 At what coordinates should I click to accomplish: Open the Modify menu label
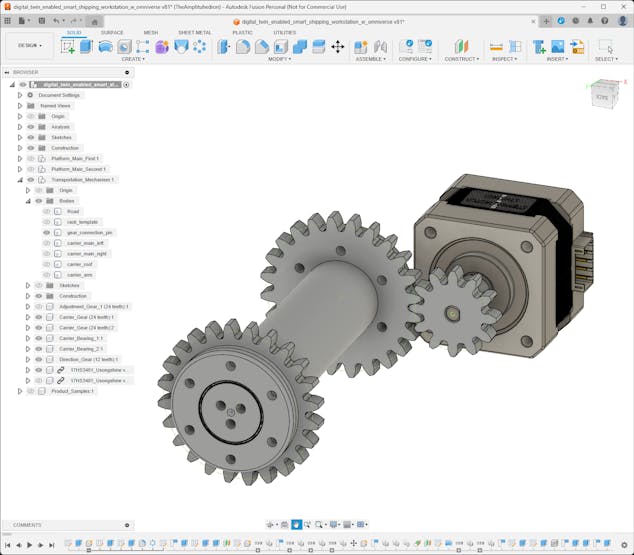279,59
